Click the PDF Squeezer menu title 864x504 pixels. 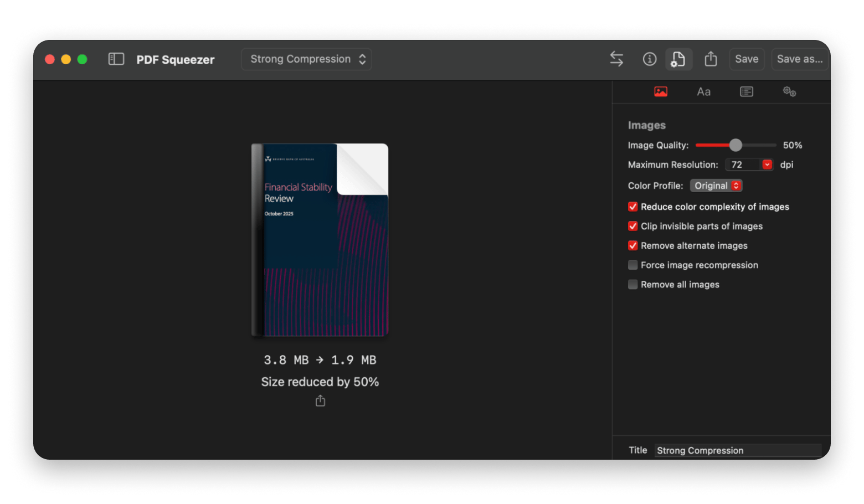176,59
